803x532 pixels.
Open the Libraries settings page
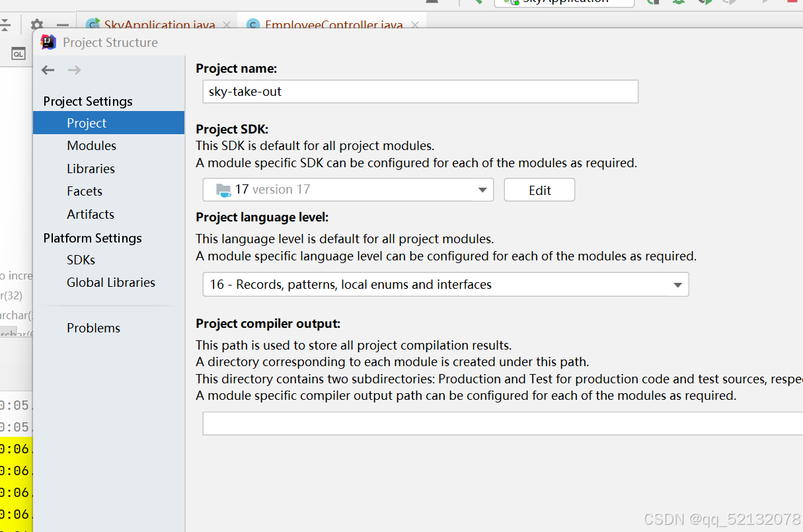(91, 169)
